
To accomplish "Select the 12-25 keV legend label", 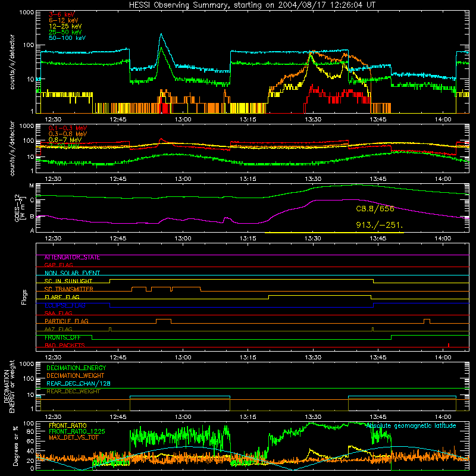I will pos(65,26).
